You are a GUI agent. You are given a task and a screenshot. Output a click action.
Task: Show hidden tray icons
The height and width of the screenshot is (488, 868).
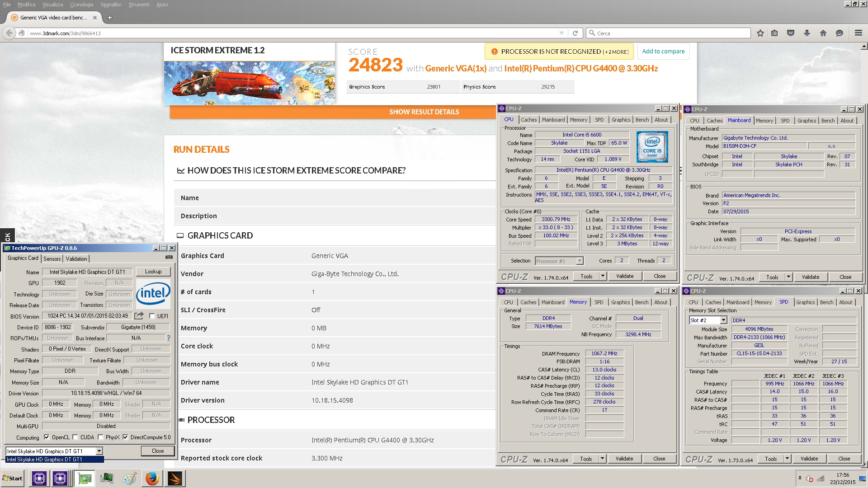point(800,478)
